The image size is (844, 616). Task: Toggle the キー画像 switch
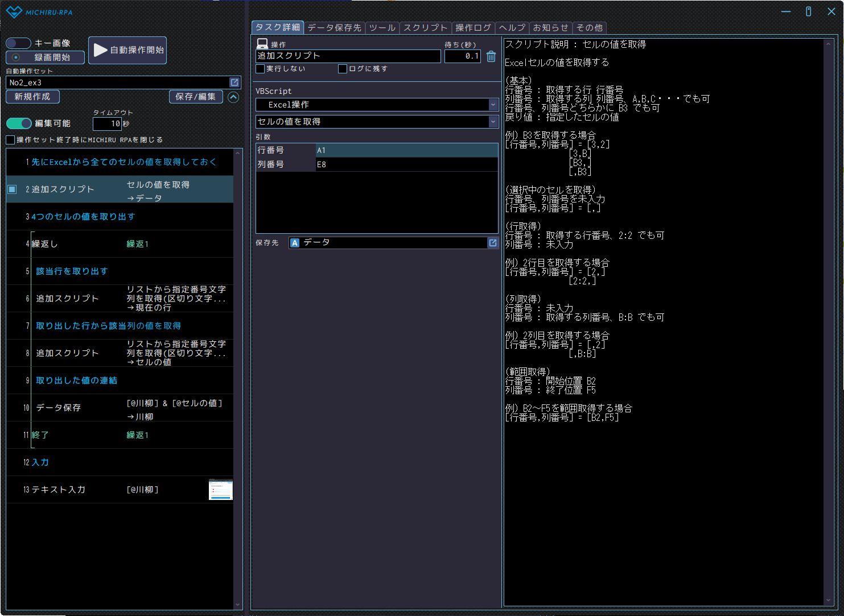coord(18,43)
